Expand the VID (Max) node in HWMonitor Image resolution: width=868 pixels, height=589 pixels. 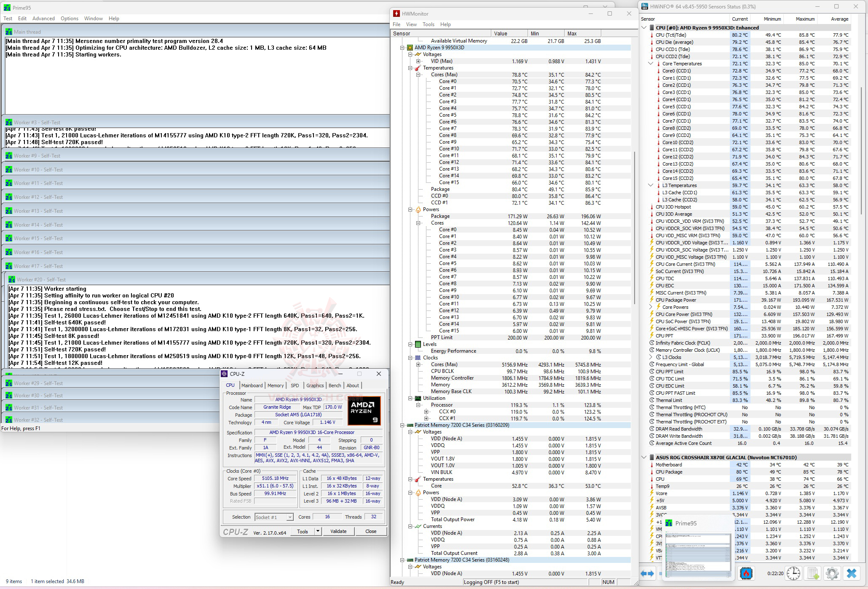click(x=418, y=61)
